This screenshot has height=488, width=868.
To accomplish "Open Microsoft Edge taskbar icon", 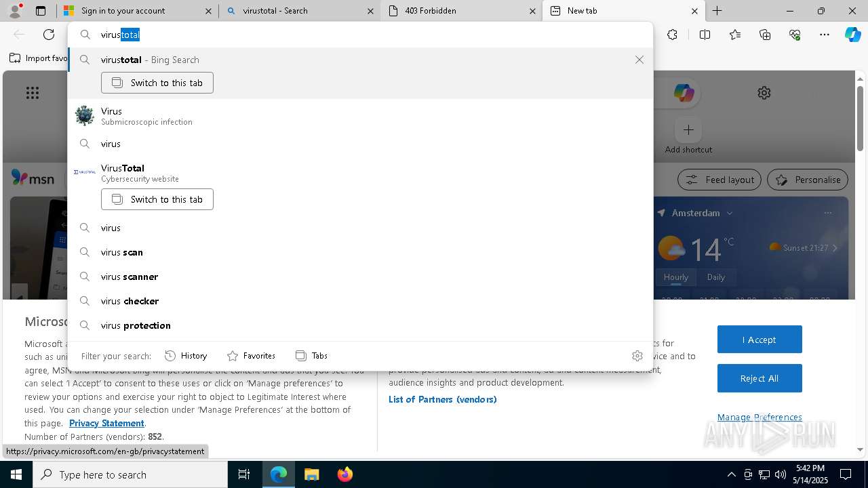I will (x=279, y=474).
